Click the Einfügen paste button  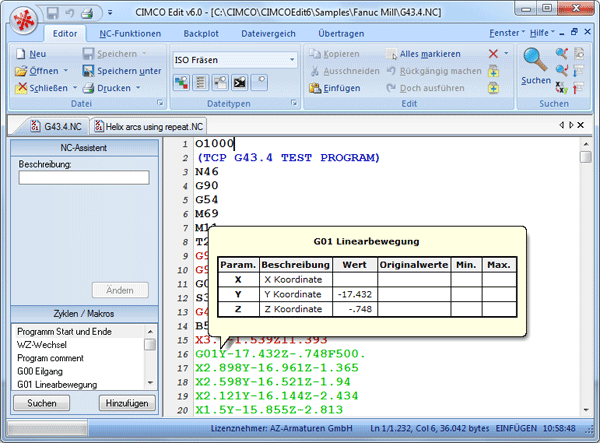(335, 88)
